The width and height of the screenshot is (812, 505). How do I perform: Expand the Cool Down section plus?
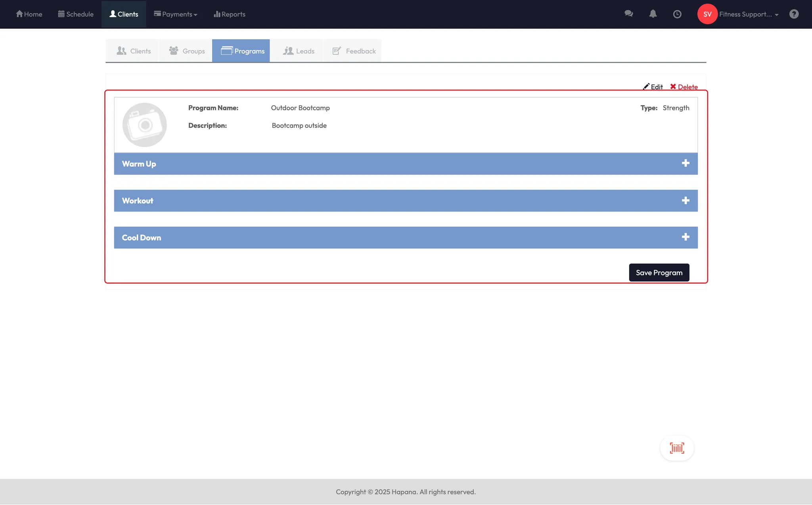point(686,237)
